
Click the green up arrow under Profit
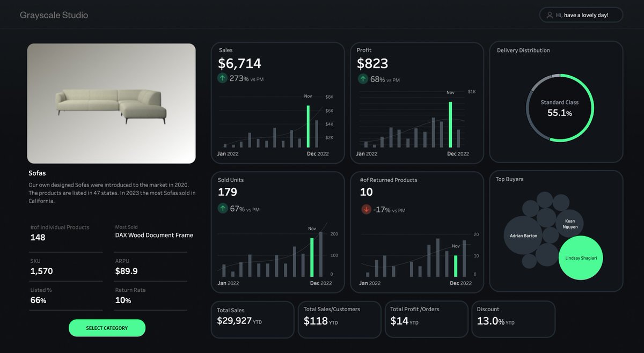coord(363,79)
